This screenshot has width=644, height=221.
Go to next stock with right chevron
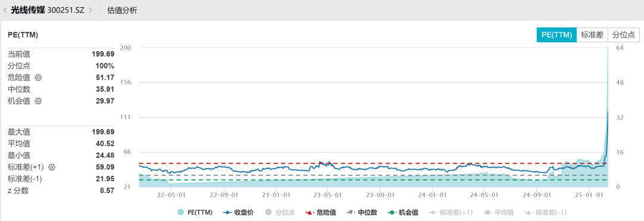point(91,10)
